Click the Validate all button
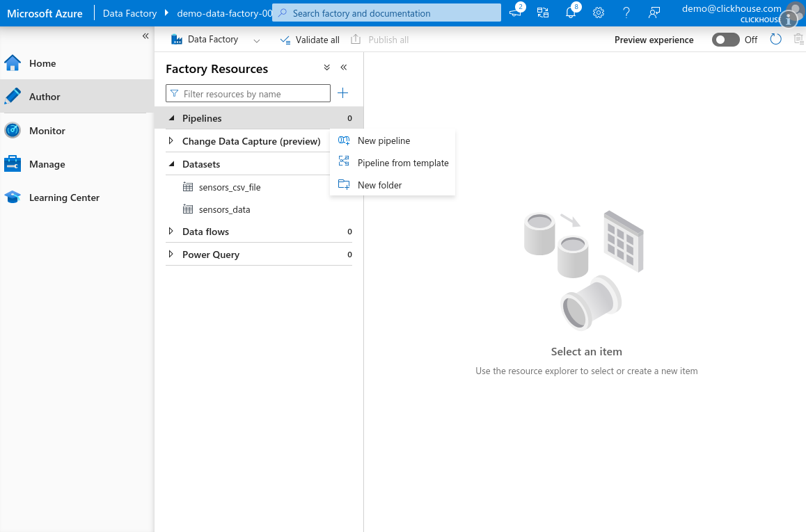 (x=310, y=40)
